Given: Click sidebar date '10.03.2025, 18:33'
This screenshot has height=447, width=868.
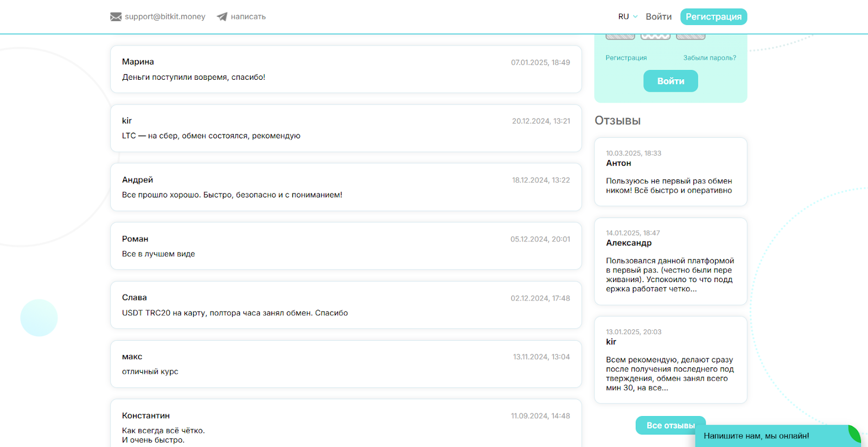Looking at the screenshot, I should pos(634,154).
